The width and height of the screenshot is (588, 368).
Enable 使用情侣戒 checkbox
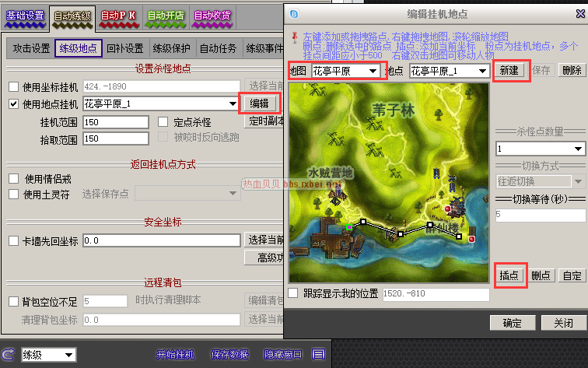point(13,179)
